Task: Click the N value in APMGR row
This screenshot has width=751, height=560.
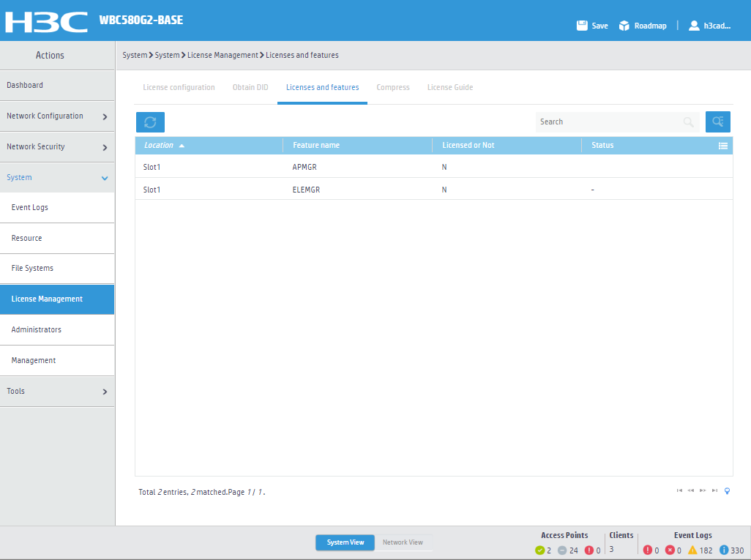Action: point(444,167)
